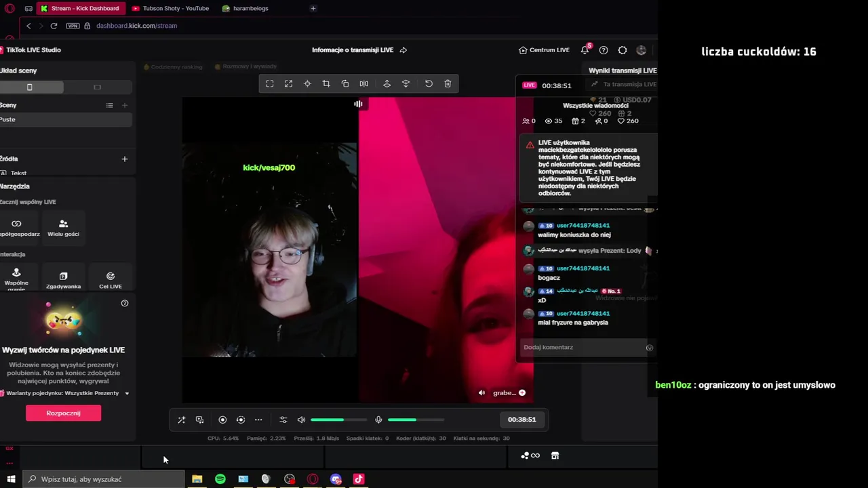Click the guest mute speaker icon near grabe…
Image resolution: width=868 pixels, height=488 pixels.
(x=481, y=392)
